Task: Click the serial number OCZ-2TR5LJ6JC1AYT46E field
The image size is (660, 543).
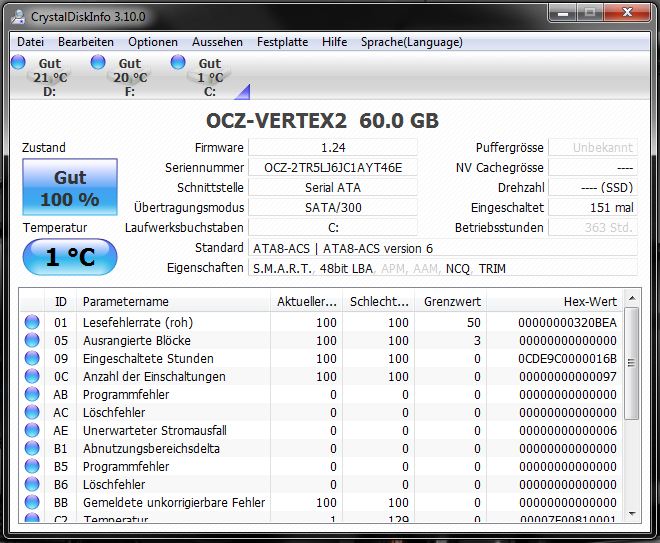Action: [x=333, y=168]
